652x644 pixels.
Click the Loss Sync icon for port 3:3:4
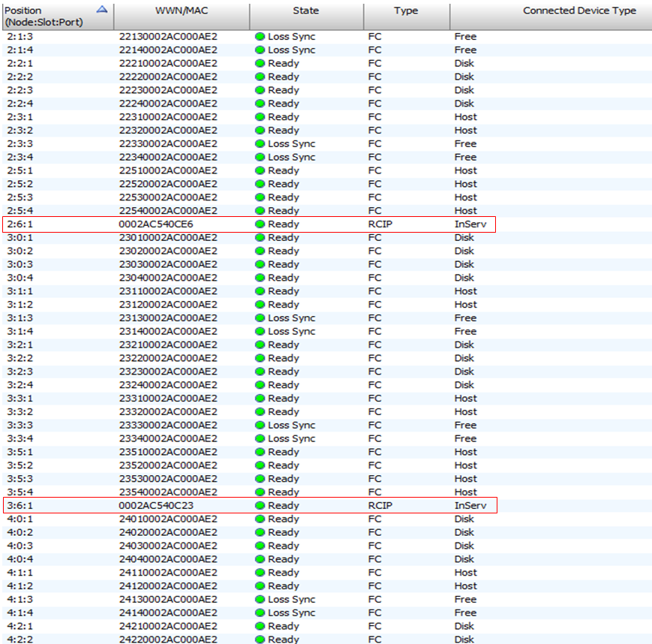coord(260,438)
